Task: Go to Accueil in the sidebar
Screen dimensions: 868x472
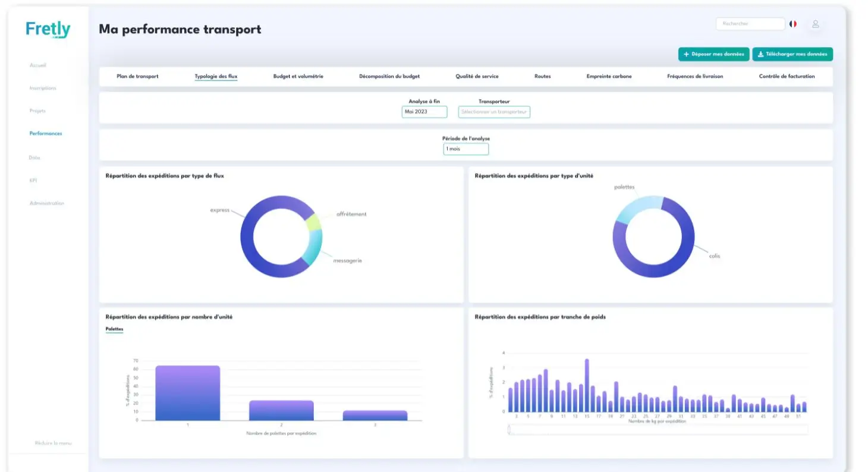Action: coord(37,65)
